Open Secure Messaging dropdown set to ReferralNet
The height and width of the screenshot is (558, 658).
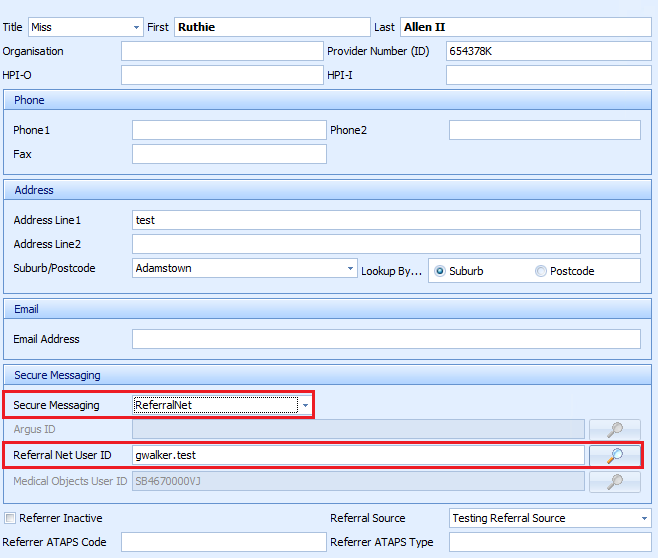[306, 405]
